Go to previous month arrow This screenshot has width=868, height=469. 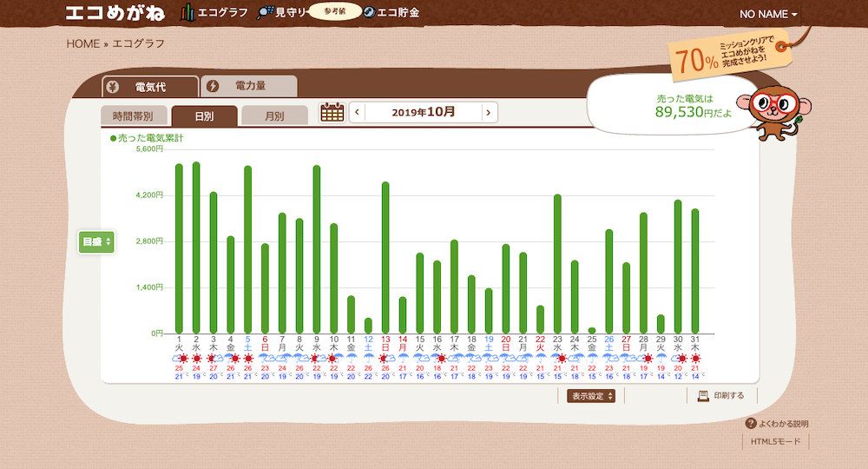[x=357, y=112]
